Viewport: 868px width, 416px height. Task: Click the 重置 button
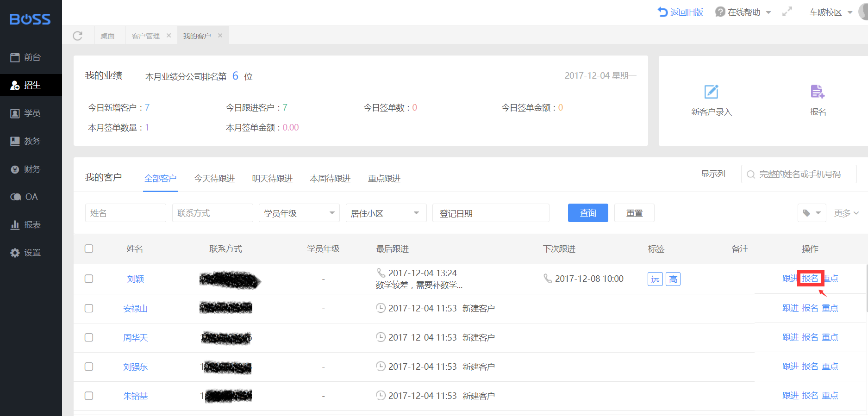(634, 213)
